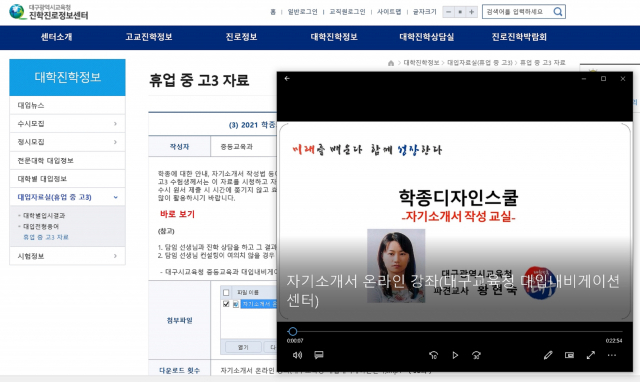
Task: Skip back 10 seconds in video
Action: 433,355
